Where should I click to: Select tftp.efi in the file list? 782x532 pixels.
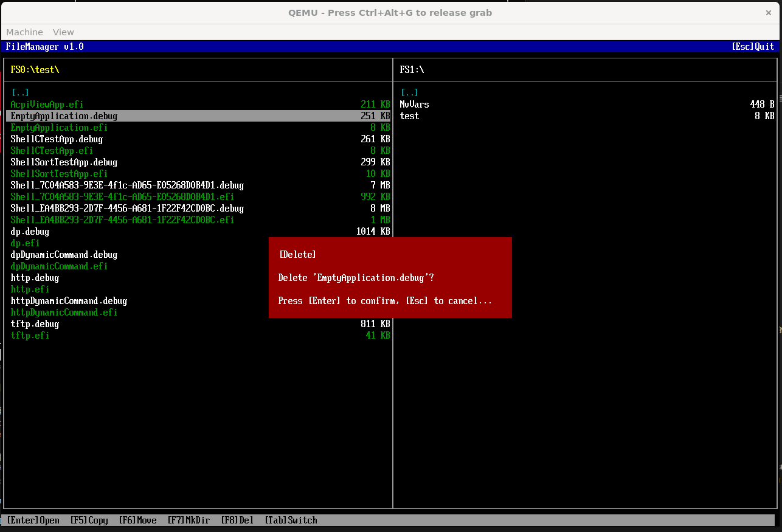(x=30, y=336)
